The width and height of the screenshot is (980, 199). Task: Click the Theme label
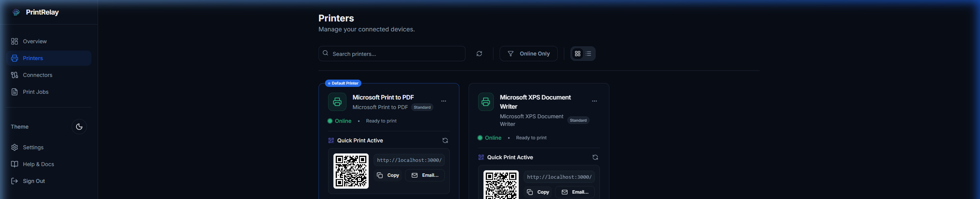click(20, 127)
